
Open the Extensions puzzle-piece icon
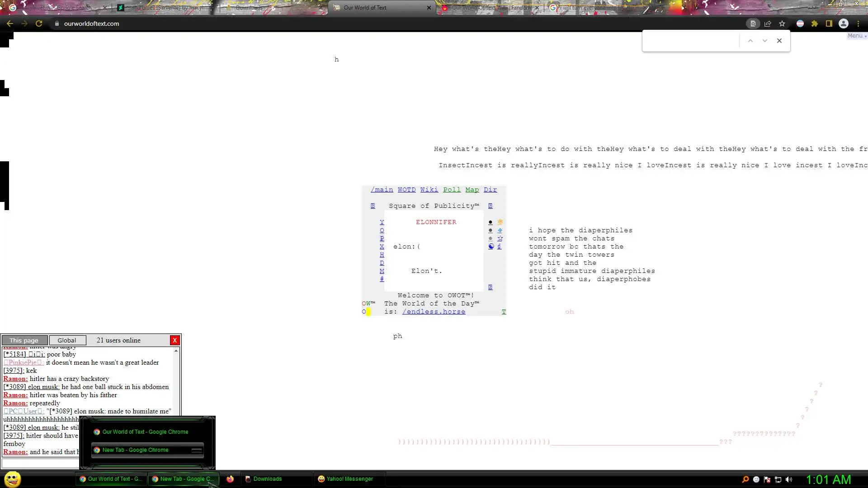(x=815, y=23)
